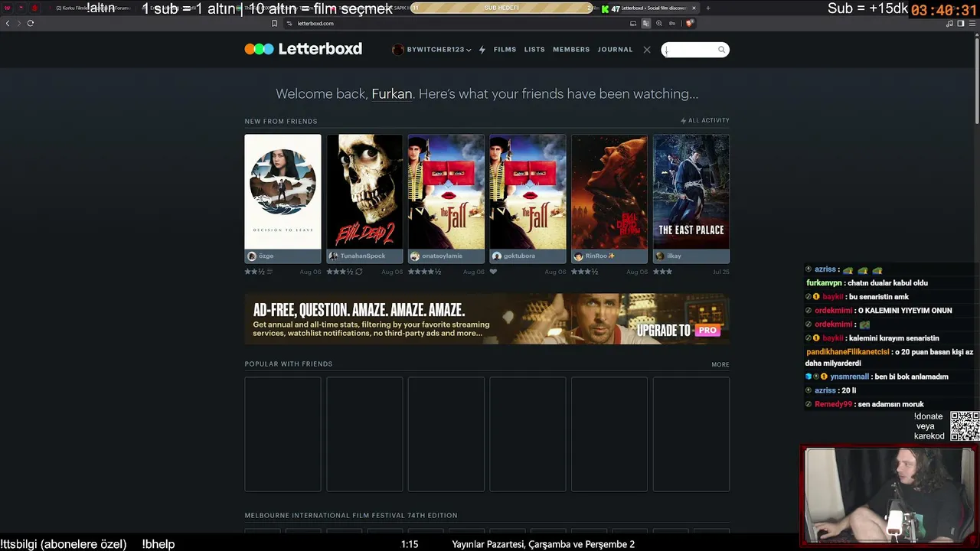Click MORE next to Popular with Friends

(720, 364)
